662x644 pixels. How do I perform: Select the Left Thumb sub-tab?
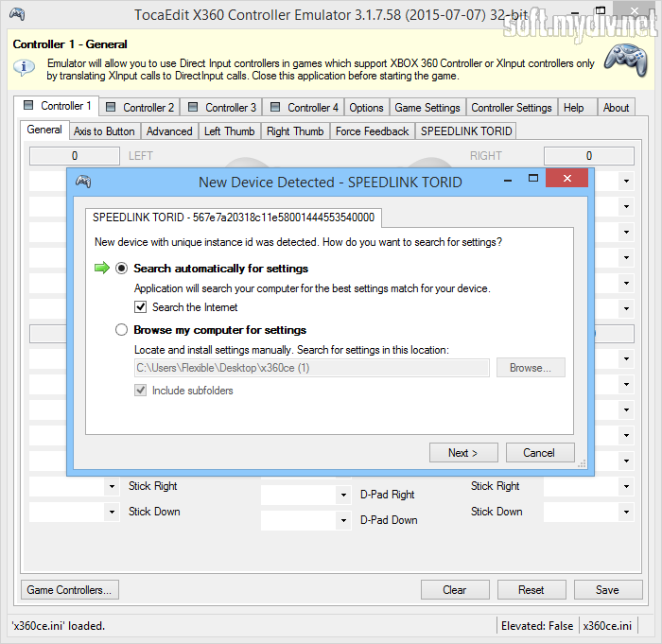230,131
